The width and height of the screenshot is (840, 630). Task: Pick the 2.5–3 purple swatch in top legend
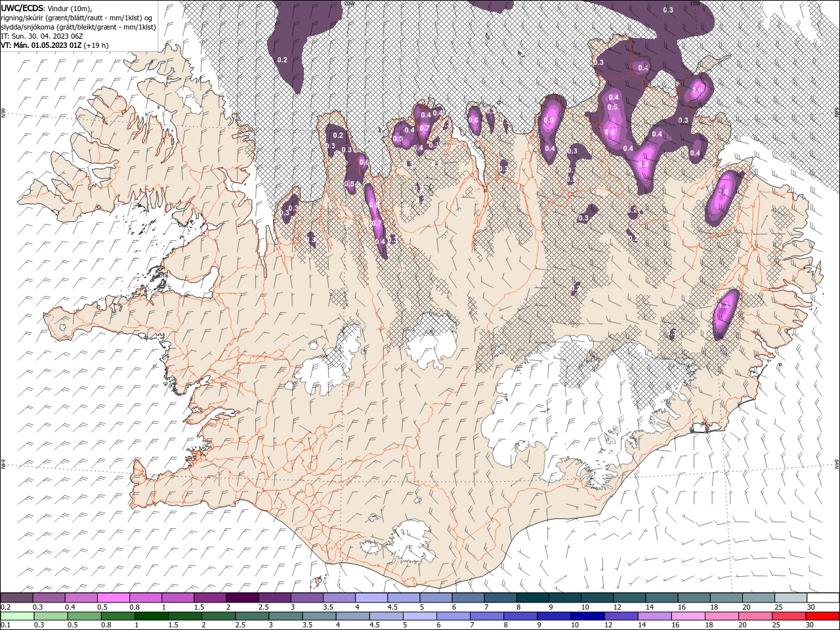(274, 597)
